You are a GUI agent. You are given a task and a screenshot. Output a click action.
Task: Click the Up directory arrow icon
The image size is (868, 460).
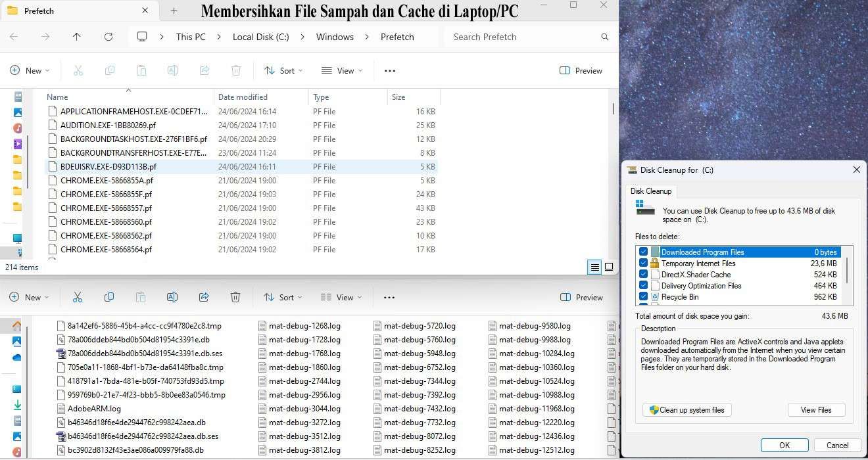77,37
